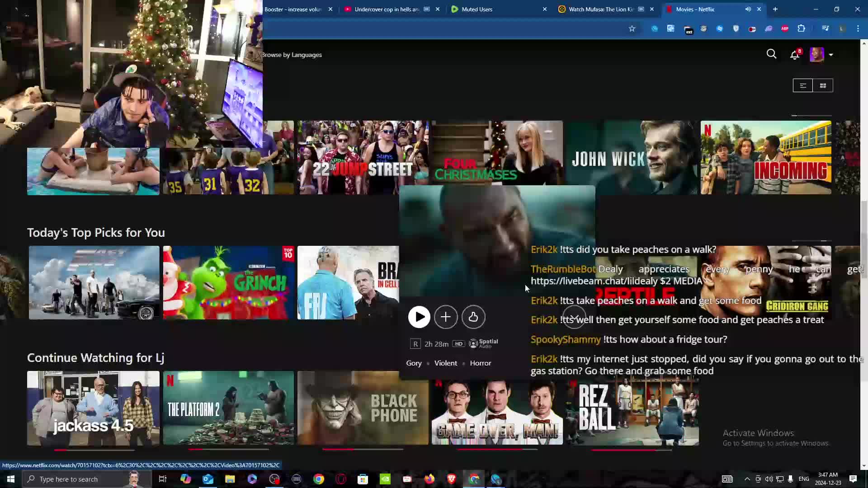Click Type here to search box
This screenshot has width=868, height=488.
(x=86, y=479)
